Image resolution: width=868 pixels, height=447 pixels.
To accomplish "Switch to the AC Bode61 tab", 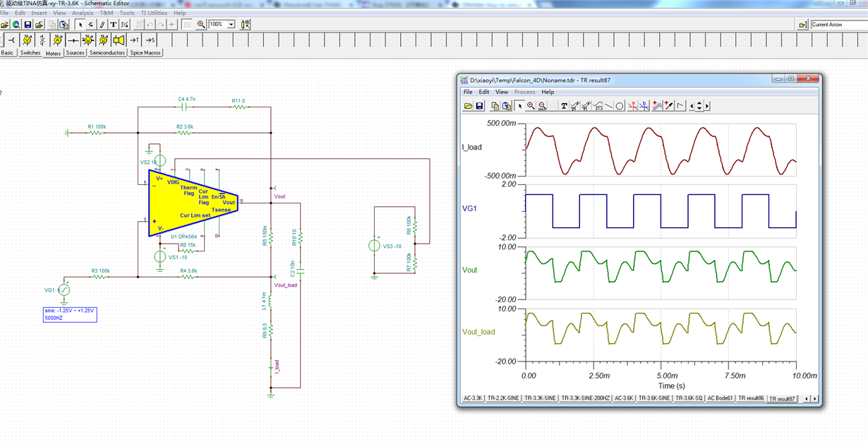I will click(x=720, y=398).
